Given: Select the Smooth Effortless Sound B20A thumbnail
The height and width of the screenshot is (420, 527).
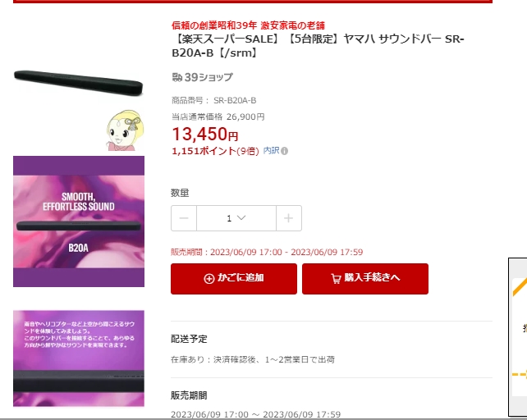Looking at the screenshot, I should pyautogui.click(x=79, y=221).
